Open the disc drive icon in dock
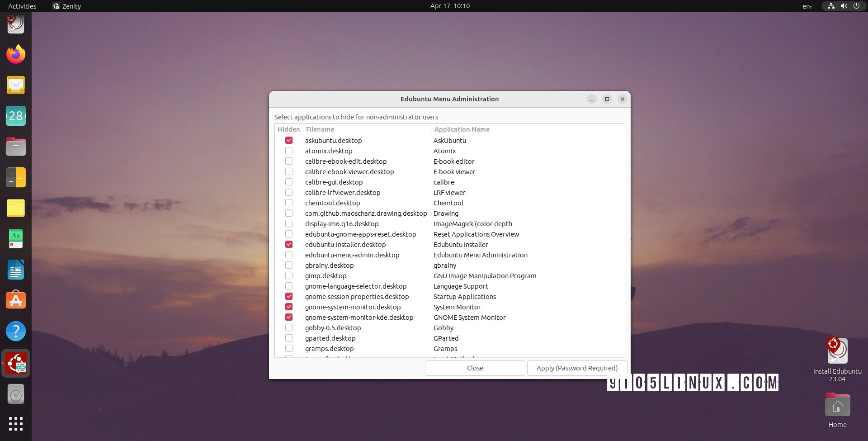Viewport: 868px width, 441px height. click(16, 395)
